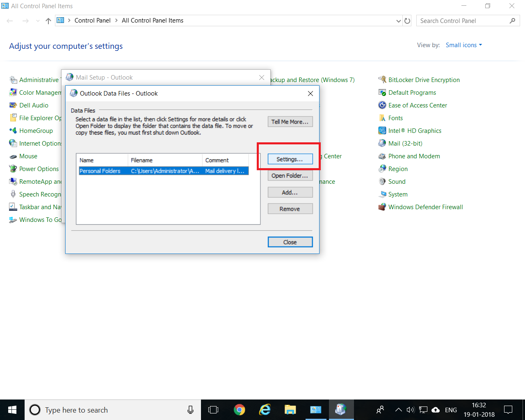Click the Taskbar and Navigation icon
Screen dimensions: 525x420
pyautogui.click(x=13, y=207)
